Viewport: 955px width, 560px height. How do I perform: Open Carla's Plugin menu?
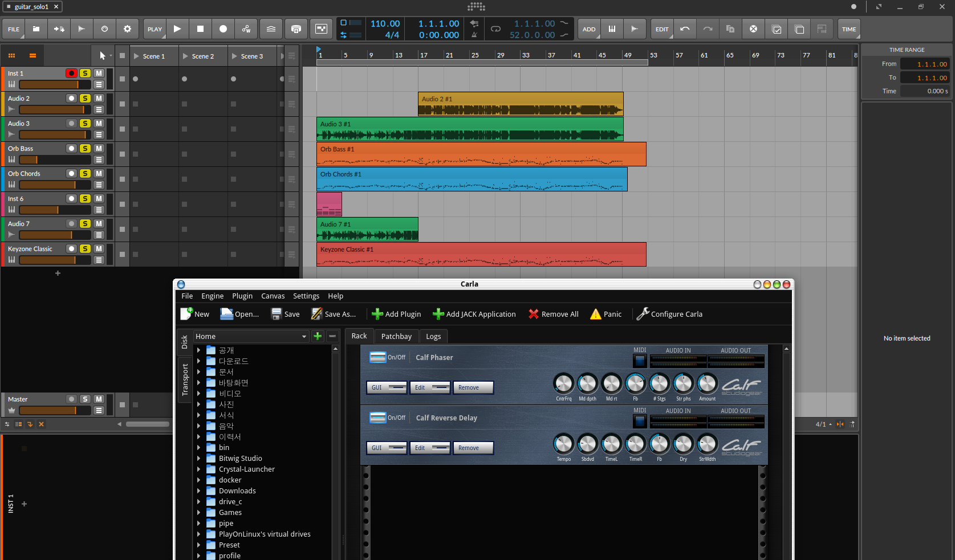pyautogui.click(x=242, y=296)
